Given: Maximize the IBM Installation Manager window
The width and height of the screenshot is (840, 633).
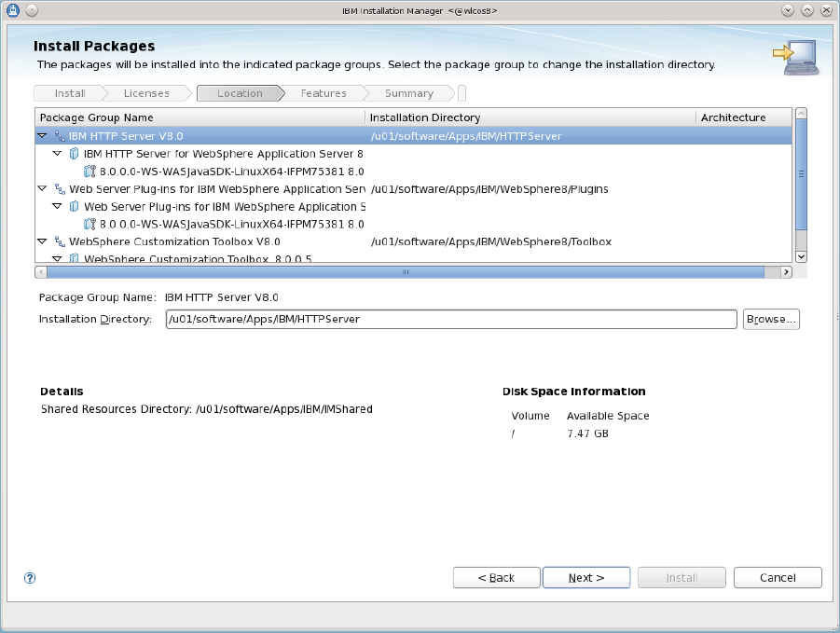Looking at the screenshot, I should point(806,10).
